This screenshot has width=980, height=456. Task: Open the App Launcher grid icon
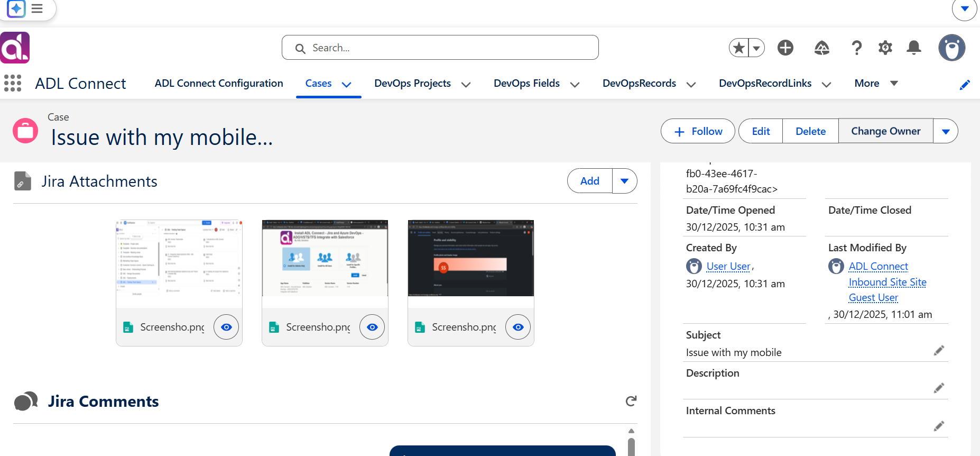coord(13,83)
